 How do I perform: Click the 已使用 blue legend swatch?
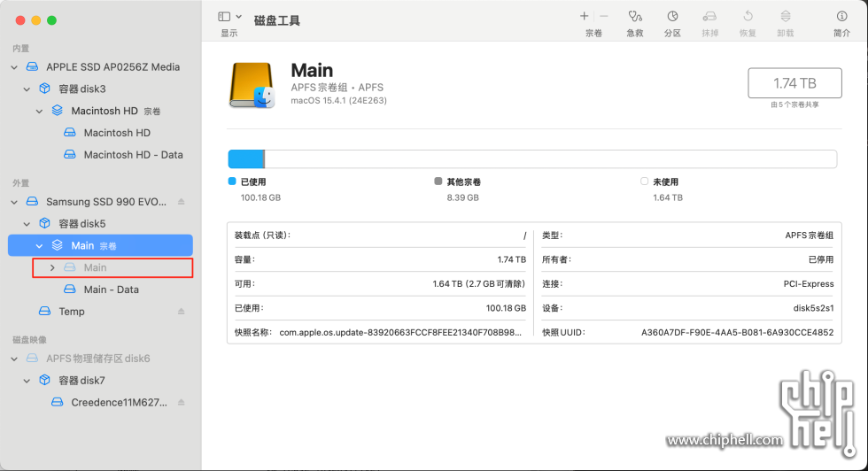click(x=232, y=181)
